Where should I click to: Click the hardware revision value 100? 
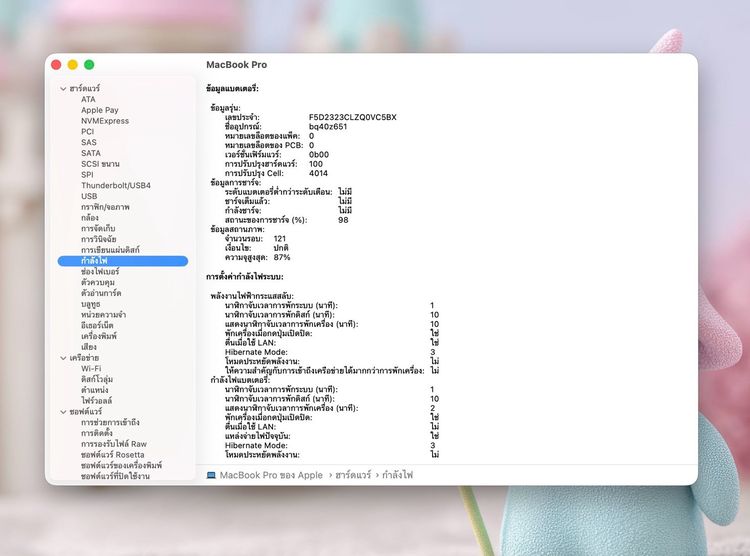tap(316, 164)
